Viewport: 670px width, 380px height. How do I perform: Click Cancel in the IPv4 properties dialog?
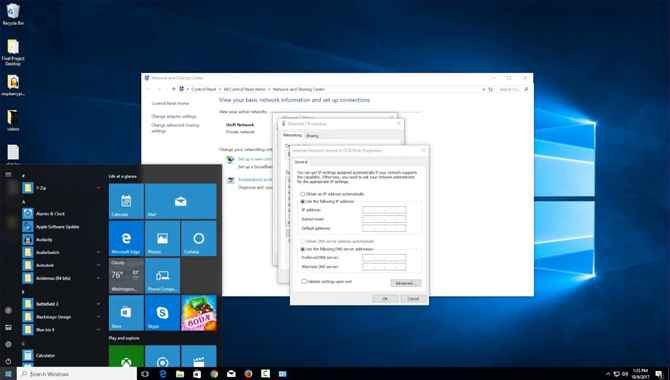(413, 298)
